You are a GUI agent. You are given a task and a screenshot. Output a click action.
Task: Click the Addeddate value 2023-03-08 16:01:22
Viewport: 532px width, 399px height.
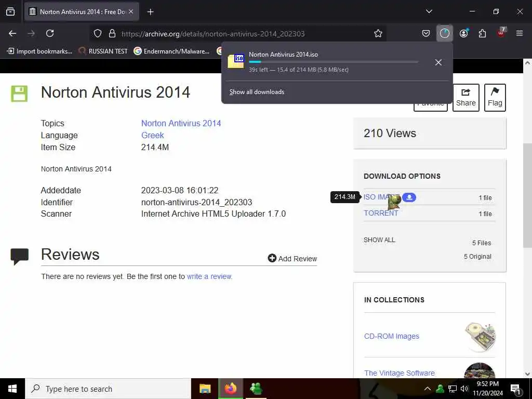180,190
